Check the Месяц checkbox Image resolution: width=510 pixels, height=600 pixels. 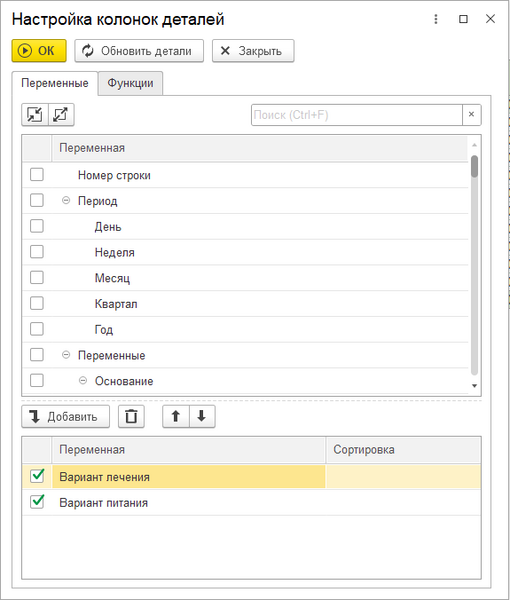point(37,277)
